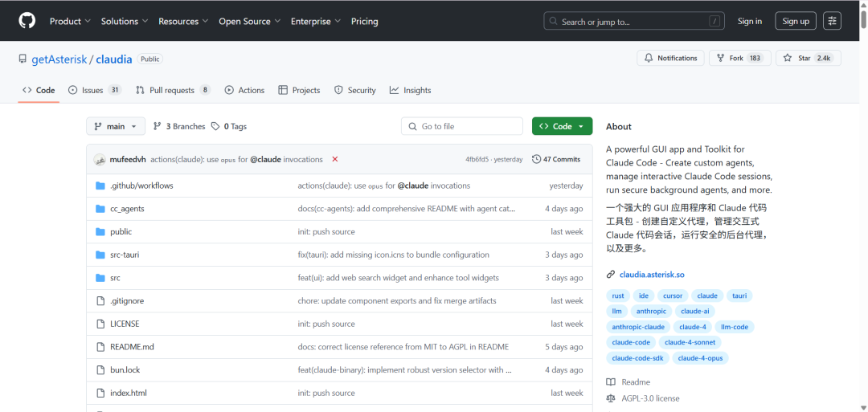Click the claude-4-opus topic tag
This screenshot has height=412, width=868.
pyautogui.click(x=700, y=358)
